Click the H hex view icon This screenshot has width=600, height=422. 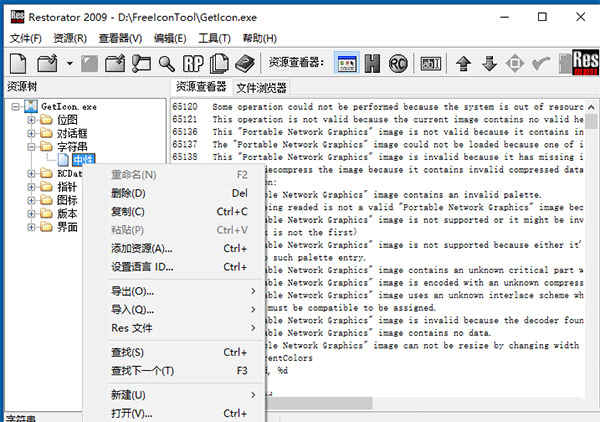[373, 64]
